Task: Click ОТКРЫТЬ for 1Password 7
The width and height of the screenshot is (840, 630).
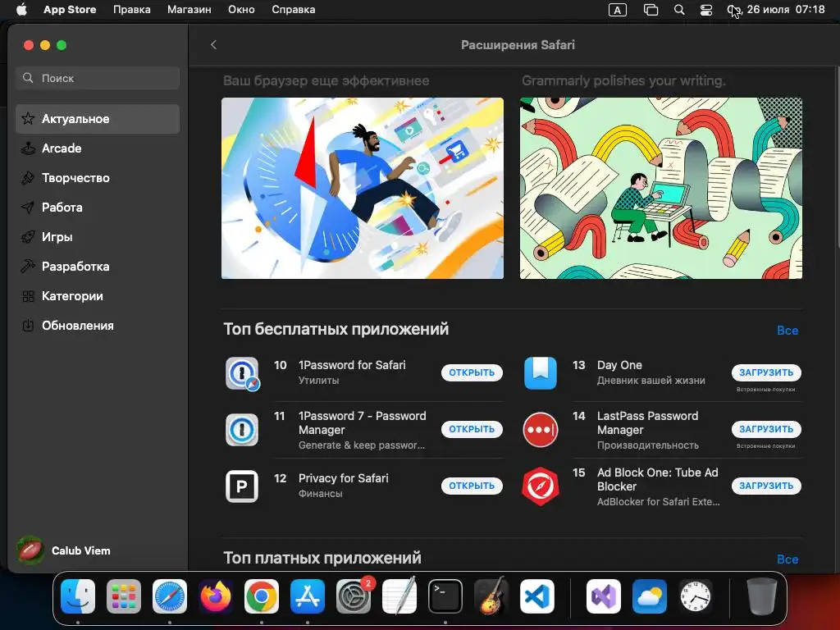Action: tap(472, 429)
